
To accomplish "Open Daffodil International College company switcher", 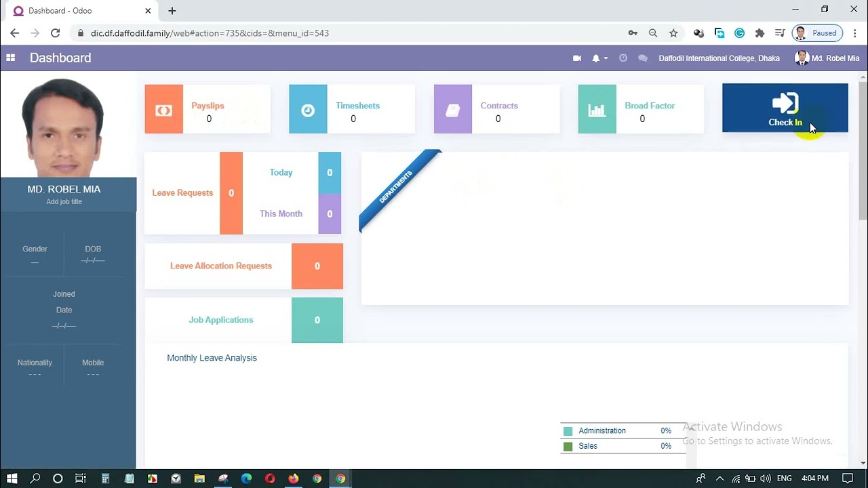I will point(719,58).
